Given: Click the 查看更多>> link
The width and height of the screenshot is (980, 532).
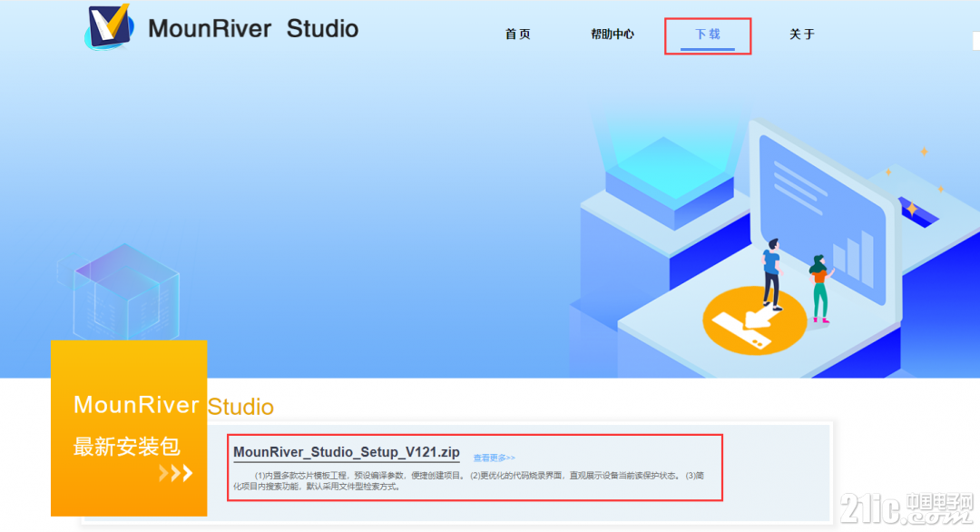Looking at the screenshot, I should pos(494,458).
